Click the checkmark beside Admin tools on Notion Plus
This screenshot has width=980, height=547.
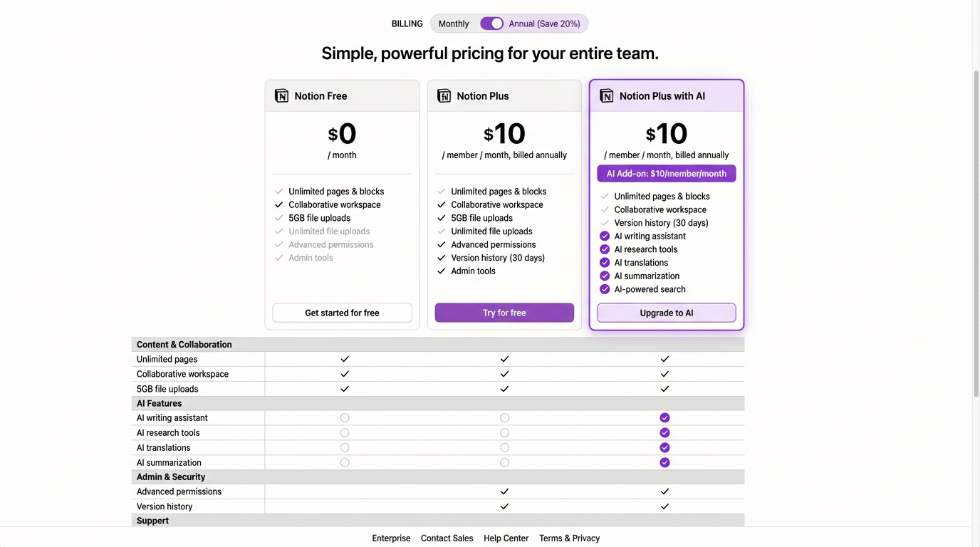click(441, 271)
